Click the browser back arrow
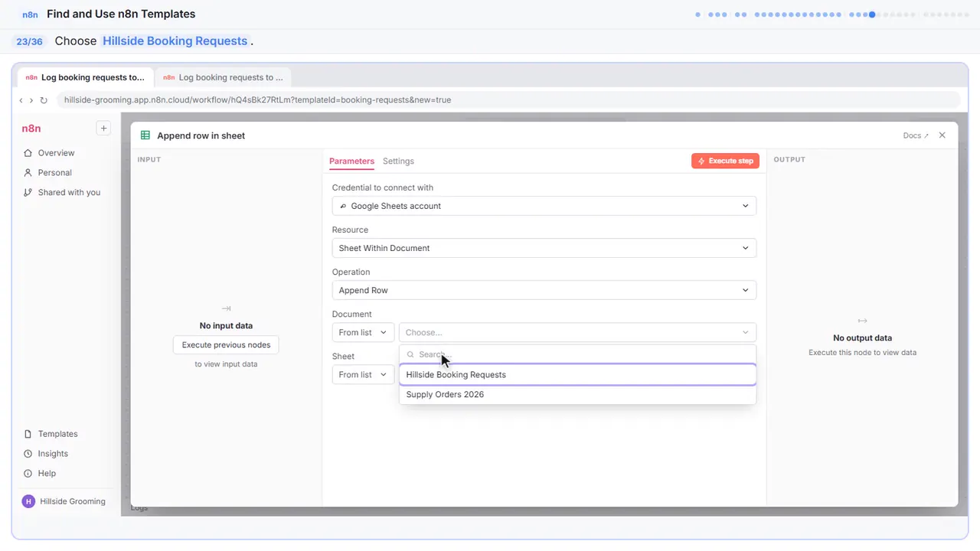 [21, 100]
